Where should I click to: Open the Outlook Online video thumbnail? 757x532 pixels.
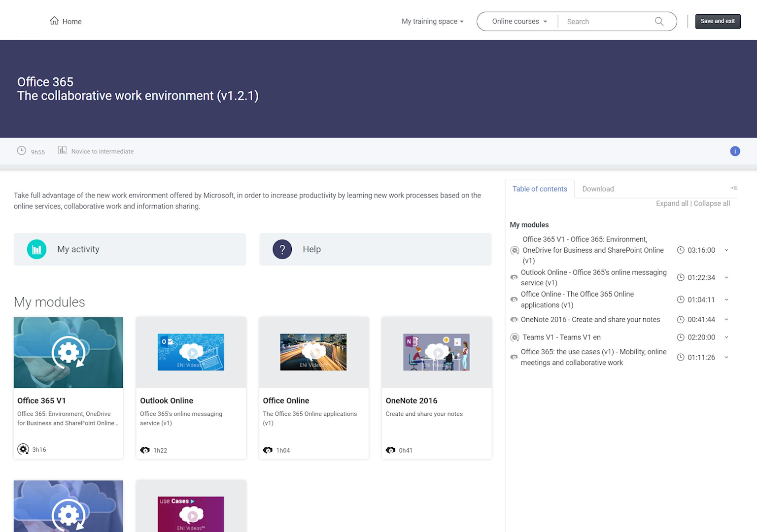click(x=191, y=352)
